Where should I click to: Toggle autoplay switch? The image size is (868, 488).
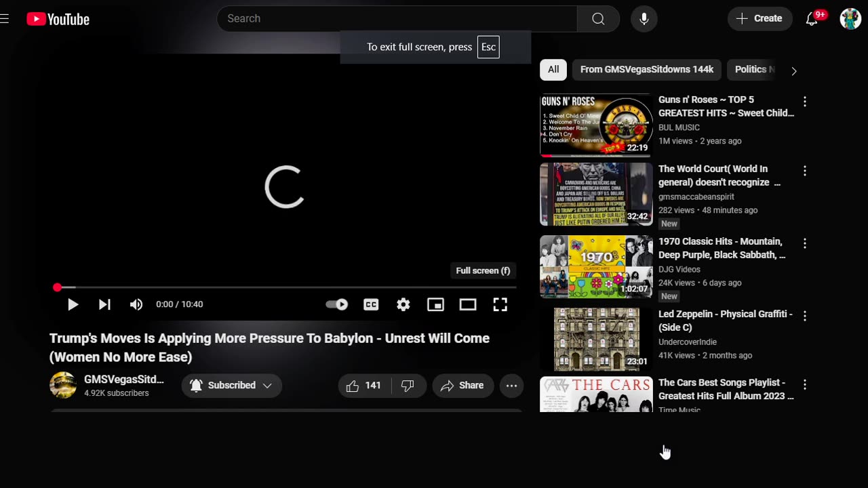pos(337,304)
